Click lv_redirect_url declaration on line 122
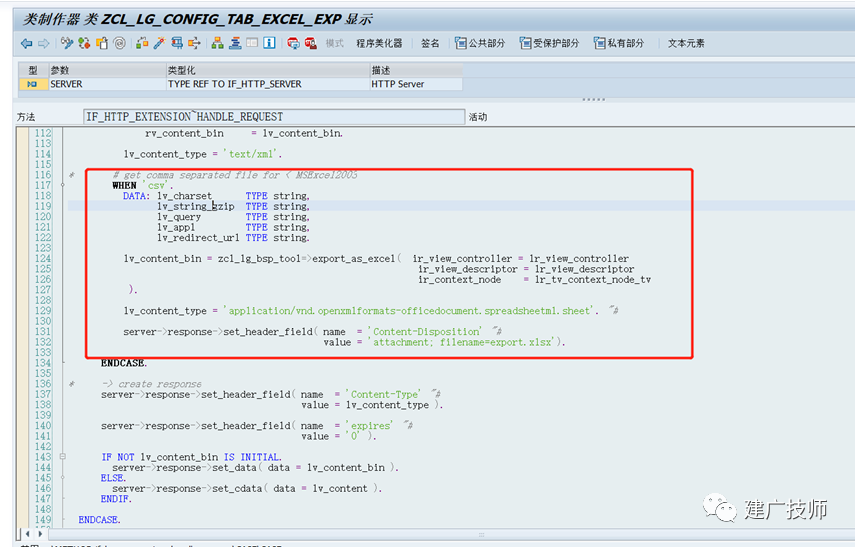The height and width of the screenshot is (547, 855). 233,238
